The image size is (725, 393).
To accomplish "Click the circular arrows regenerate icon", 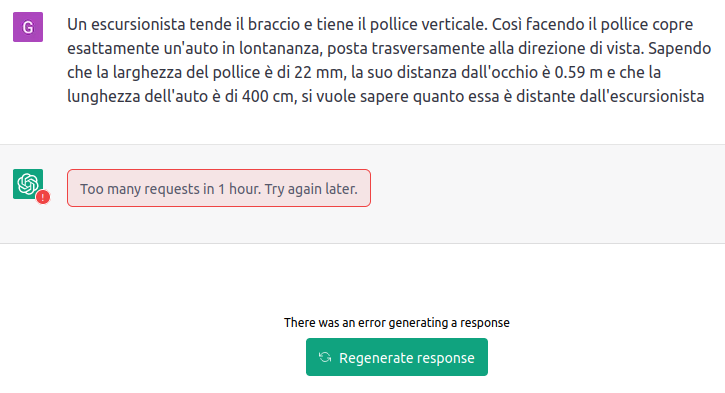I will 325,357.
